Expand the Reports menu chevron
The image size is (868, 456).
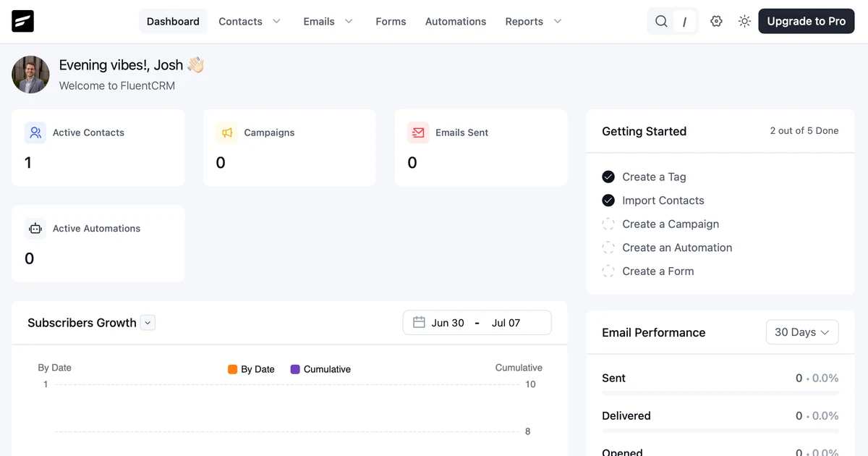point(558,22)
